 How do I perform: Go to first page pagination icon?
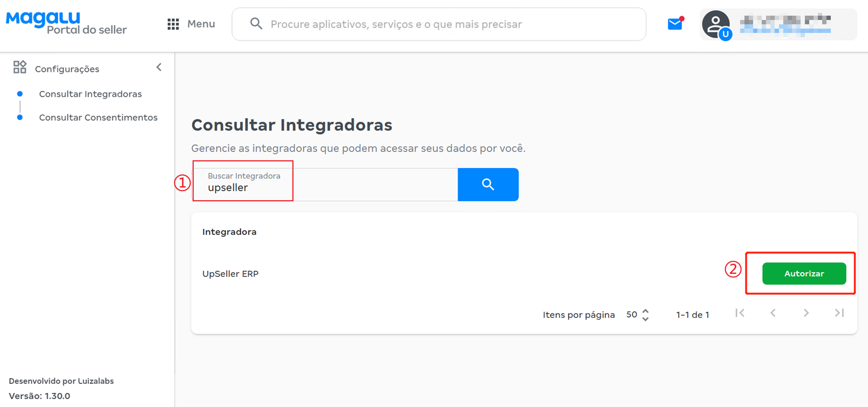click(x=740, y=313)
